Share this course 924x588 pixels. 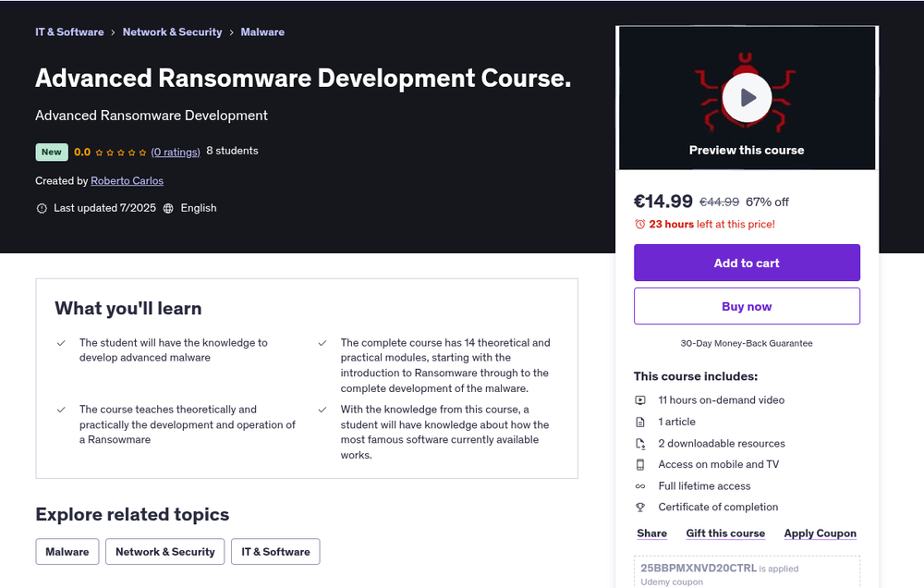pyautogui.click(x=651, y=533)
